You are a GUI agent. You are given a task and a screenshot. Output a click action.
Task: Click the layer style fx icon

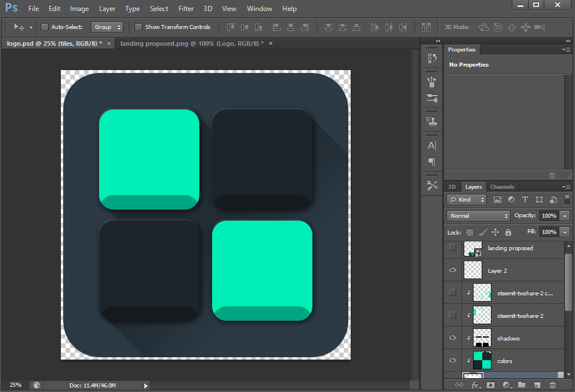(x=475, y=384)
